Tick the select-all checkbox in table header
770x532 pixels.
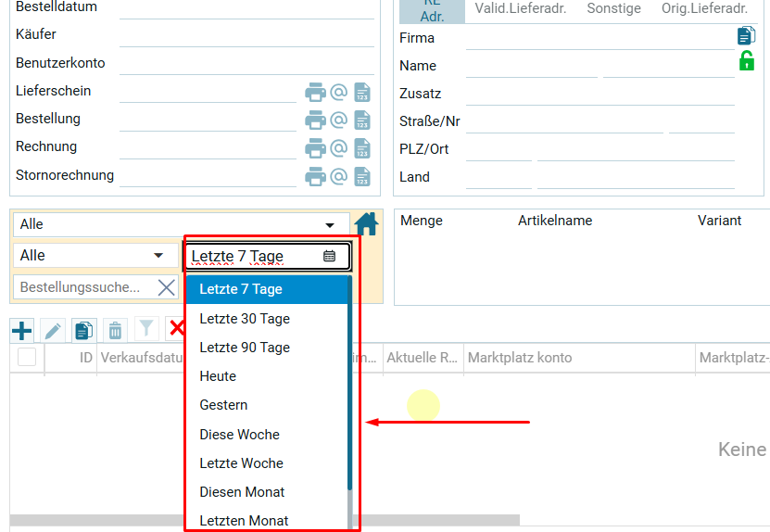click(x=27, y=357)
